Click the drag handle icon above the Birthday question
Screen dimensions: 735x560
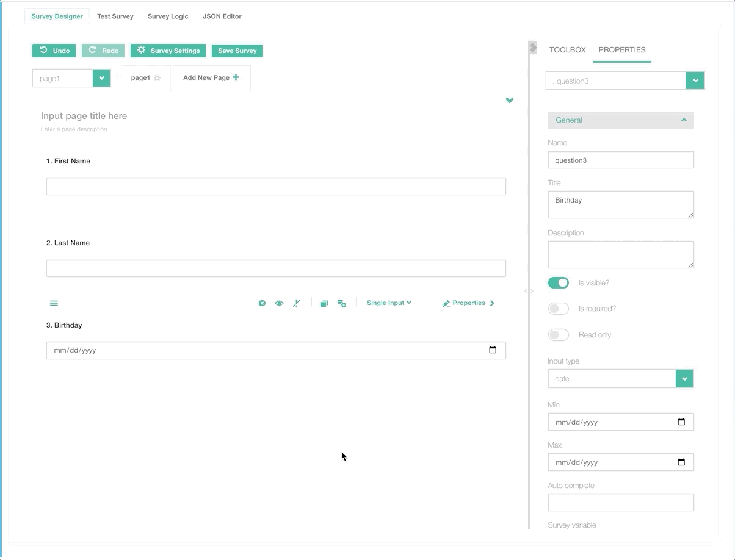point(54,303)
